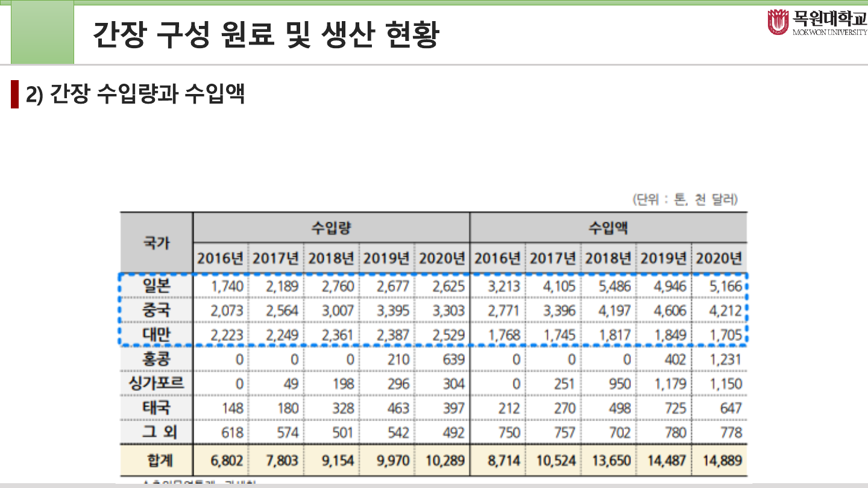Select the slide title "간장 구성 원료 및 생산 현황"

pyautogui.click(x=266, y=34)
